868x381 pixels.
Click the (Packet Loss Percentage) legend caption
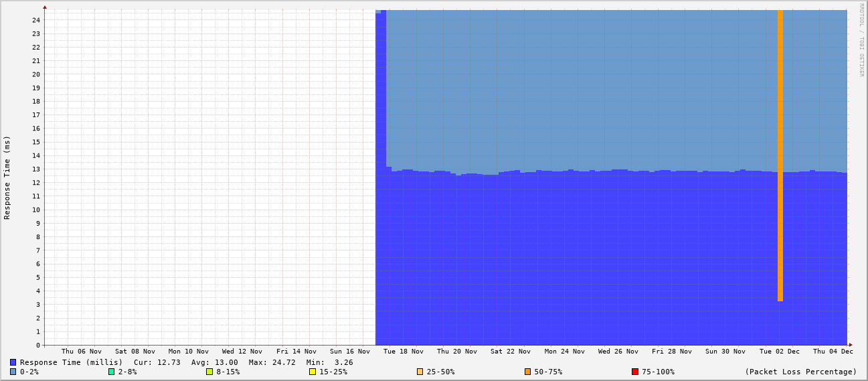click(800, 372)
